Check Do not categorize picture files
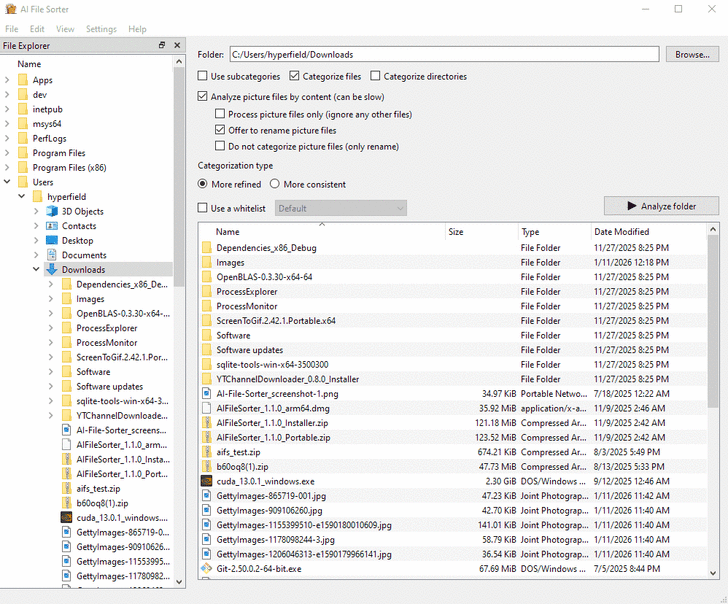Image resolution: width=728 pixels, height=604 pixels. [220, 146]
